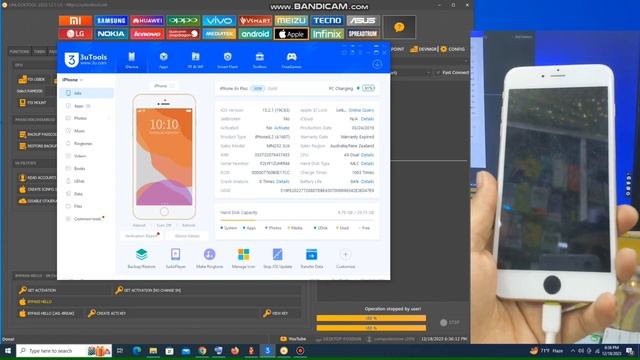Open Windows Start menu
The width and height of the screenshot is (640, 360).
8,351
